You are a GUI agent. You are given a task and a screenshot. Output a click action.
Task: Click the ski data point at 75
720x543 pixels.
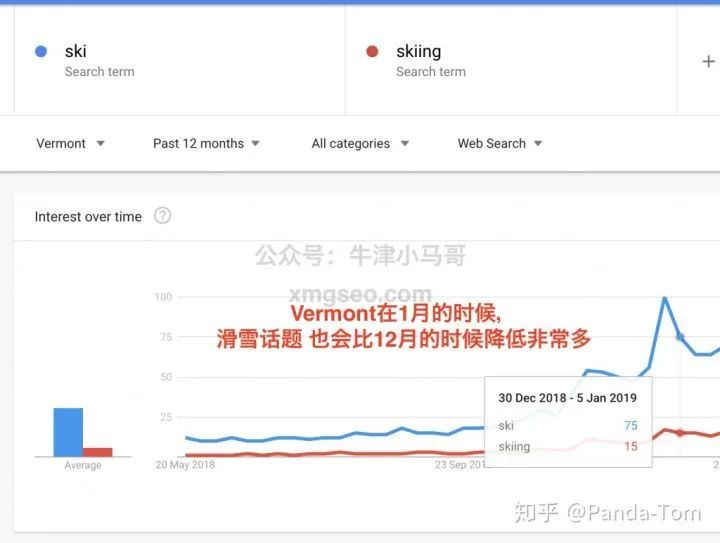(680, 337)
